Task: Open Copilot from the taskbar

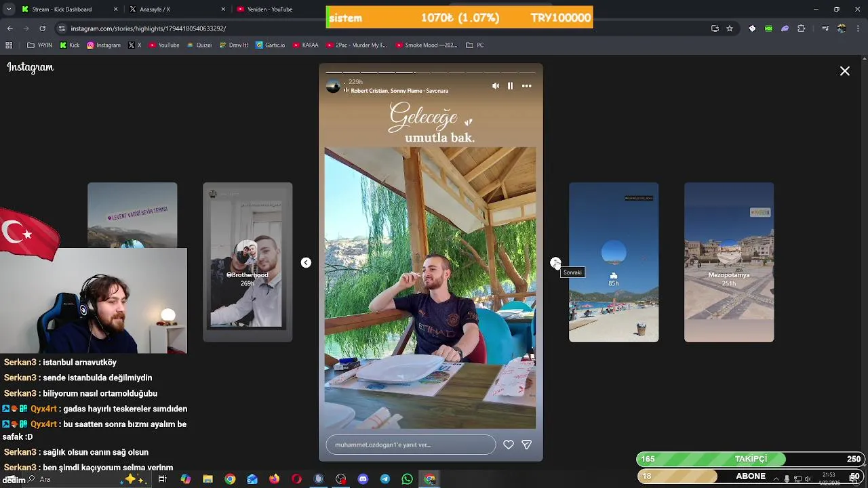Action: point(185,479)
